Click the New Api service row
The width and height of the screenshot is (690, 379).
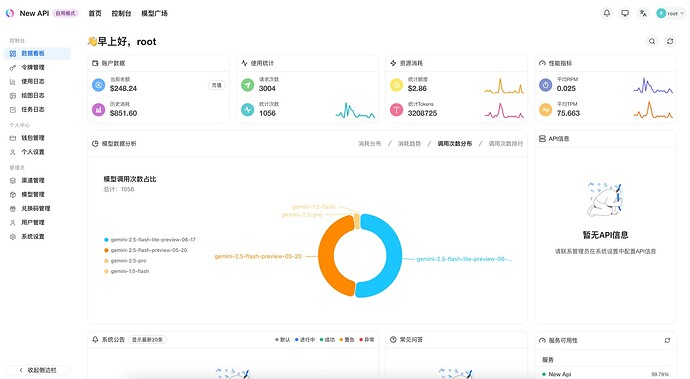605,374
